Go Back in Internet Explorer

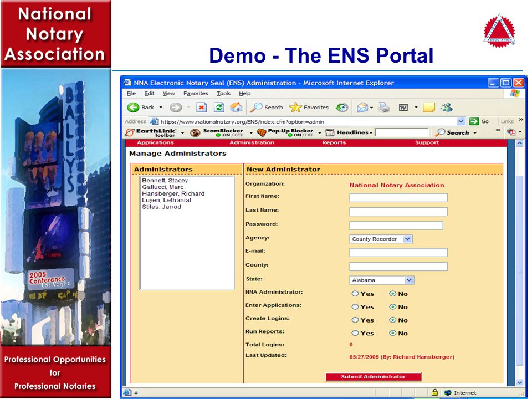[x=140, y=107]
